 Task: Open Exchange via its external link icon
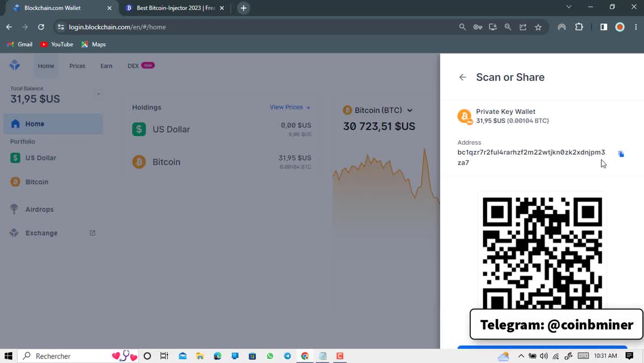click(x=92, y=232)
